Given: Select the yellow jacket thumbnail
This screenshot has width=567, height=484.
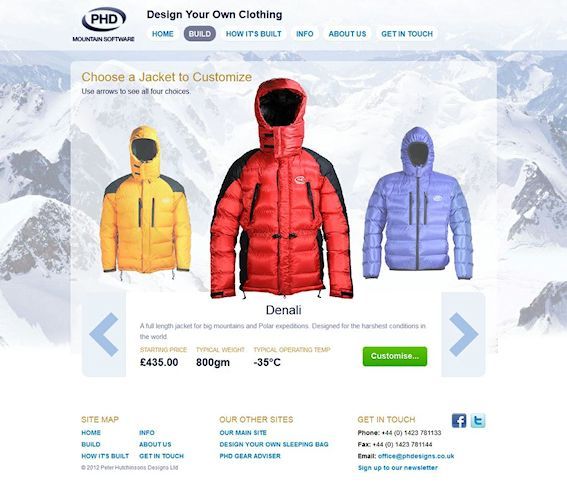Looking at the screenshot, I should [145, 203].
